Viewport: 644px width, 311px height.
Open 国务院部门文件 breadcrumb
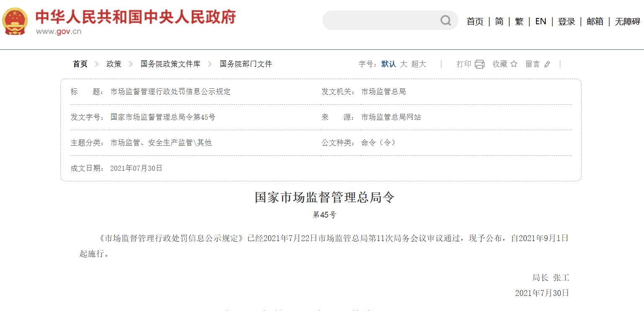coord(246,64)
